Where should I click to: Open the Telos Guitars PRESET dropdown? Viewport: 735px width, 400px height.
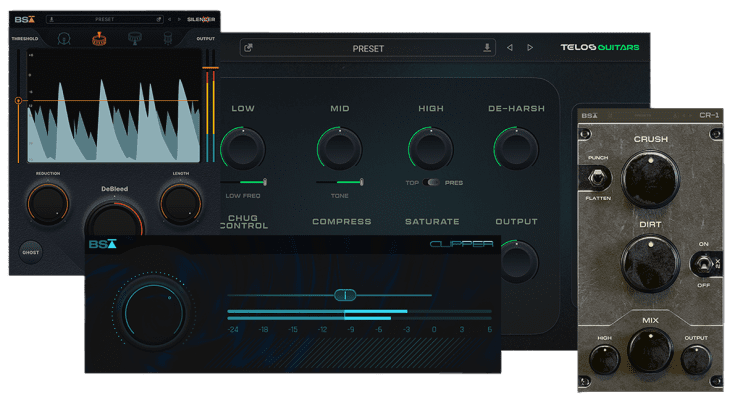click(368, 48)
